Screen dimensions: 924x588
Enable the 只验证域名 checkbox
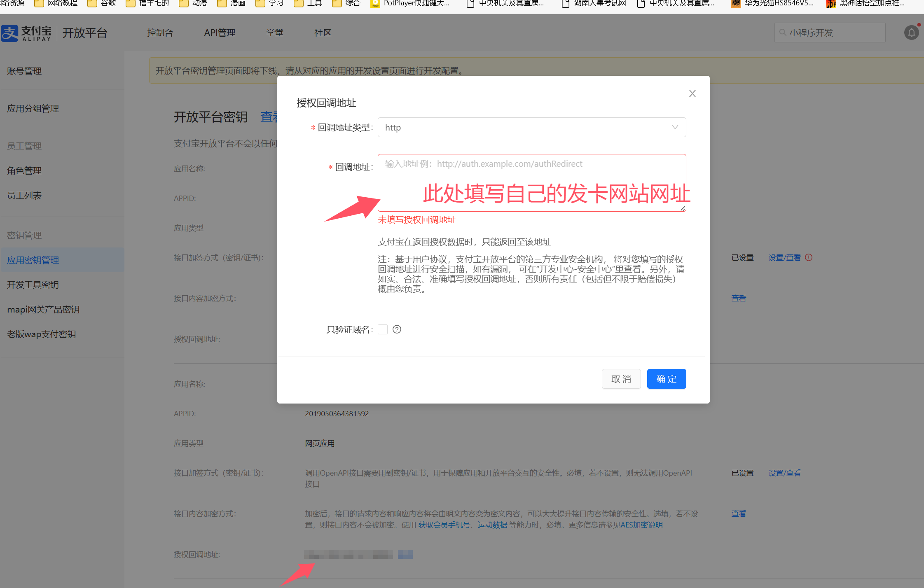383,329
